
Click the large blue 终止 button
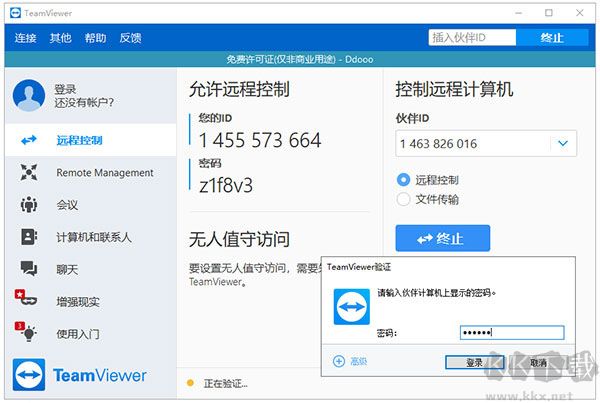tap(443, 238)
